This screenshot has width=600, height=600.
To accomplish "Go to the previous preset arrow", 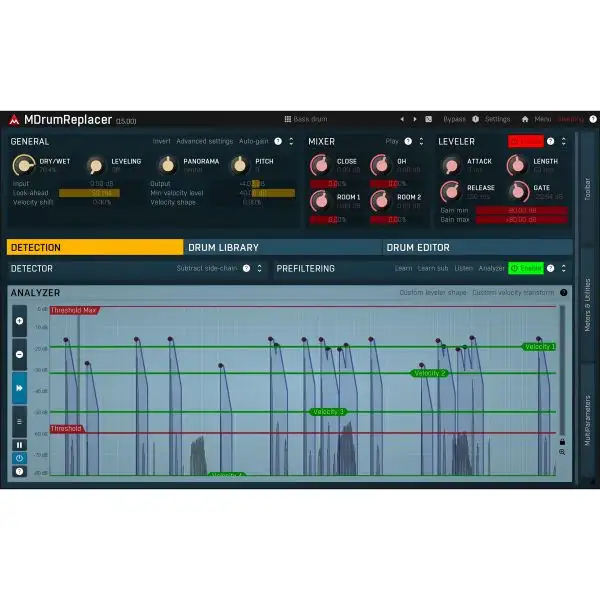I will point(402,119).
